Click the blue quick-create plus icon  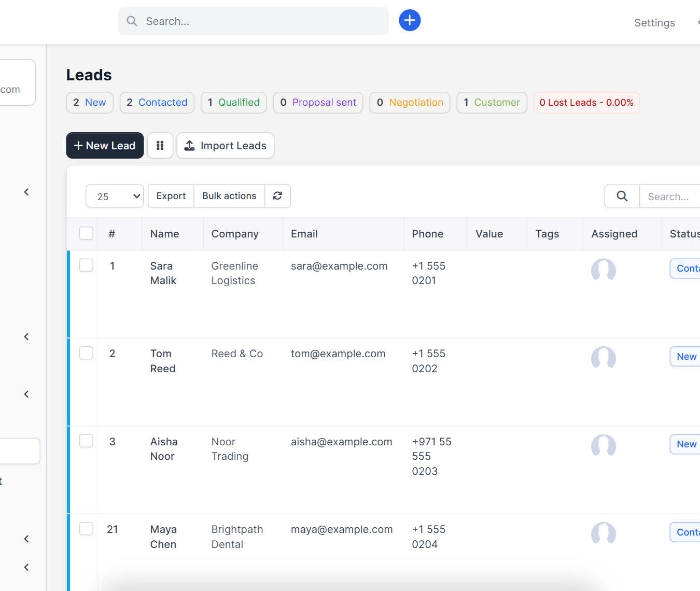(x=410, y=20)
